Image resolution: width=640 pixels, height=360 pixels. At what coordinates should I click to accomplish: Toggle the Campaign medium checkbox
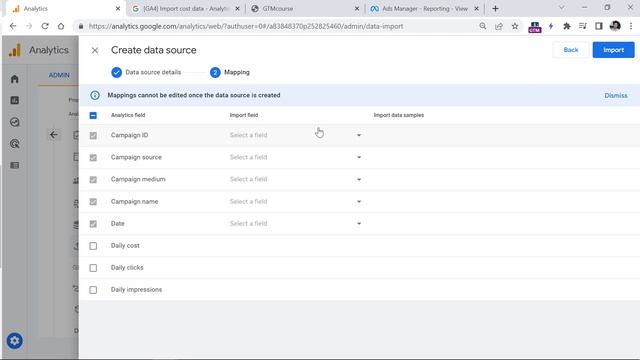click(x=93, y=179)
